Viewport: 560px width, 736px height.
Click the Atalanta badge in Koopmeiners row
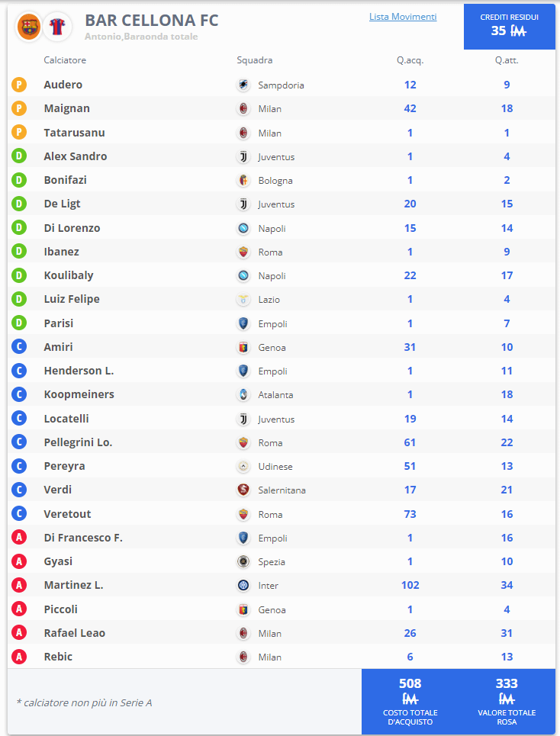(x=243, y=395)
